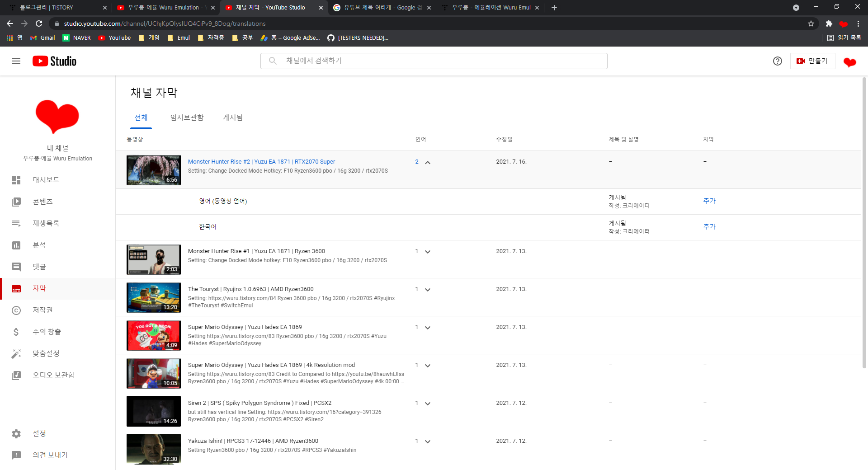Screen dimensions: 868x470
Task: Select the 전체 tab
Action: (x=141, y=117)
